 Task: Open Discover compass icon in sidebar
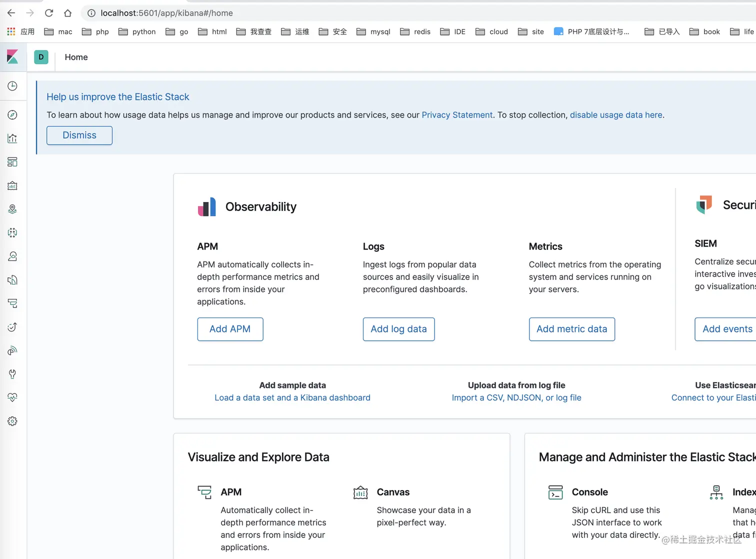pyautogui.click(x=12, y=115)
